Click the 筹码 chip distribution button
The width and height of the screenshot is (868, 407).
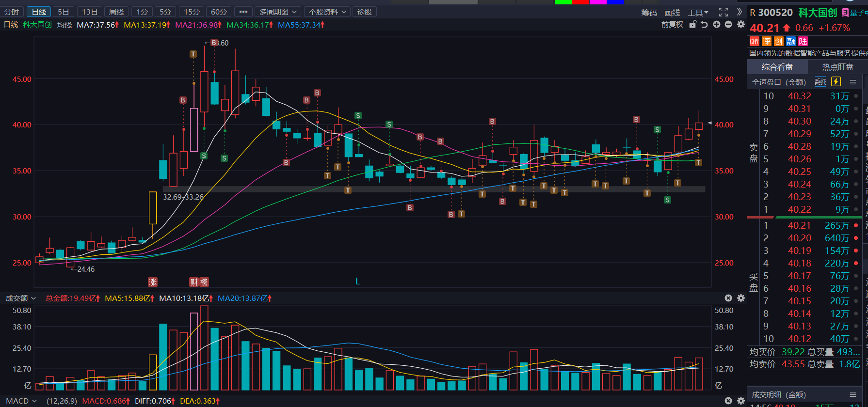click(x=649, y=13)
